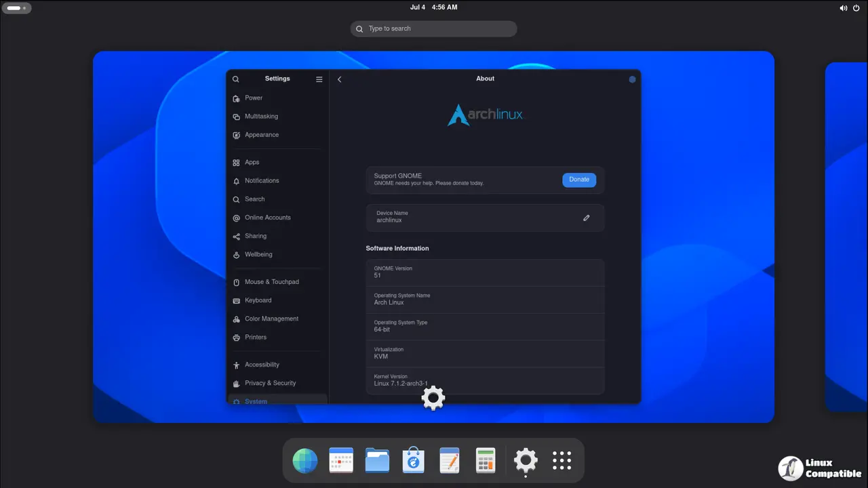Click the volume icon in top bar
The height and width of the screenshot is (488, 868).
coord(844,8)
